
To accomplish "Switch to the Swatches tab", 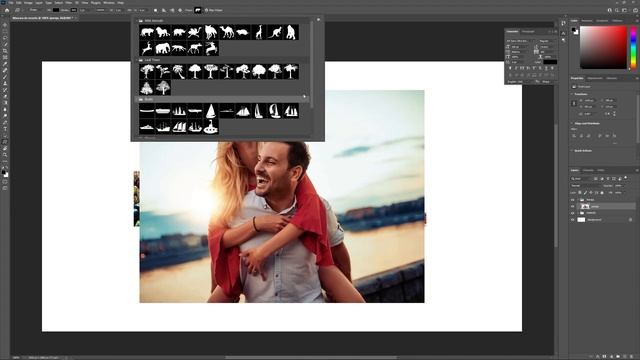I will click(587, 20).
